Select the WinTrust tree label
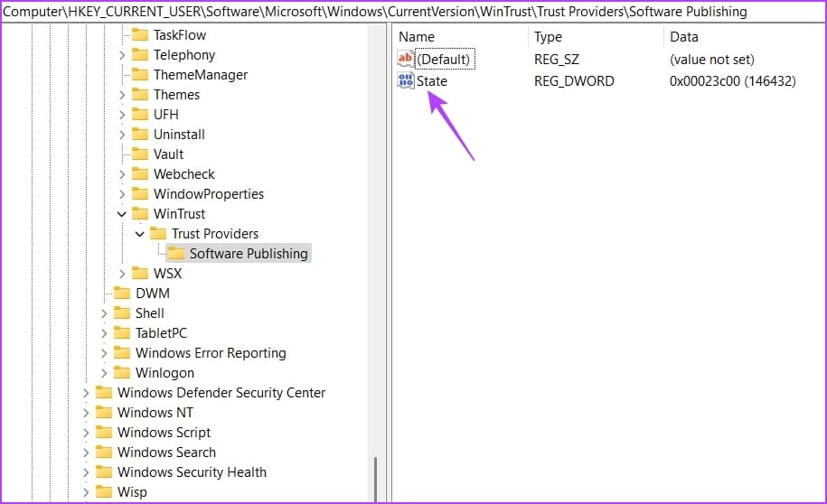The height and width of the screenshot is (504, 827). click(x=179, y=213)
